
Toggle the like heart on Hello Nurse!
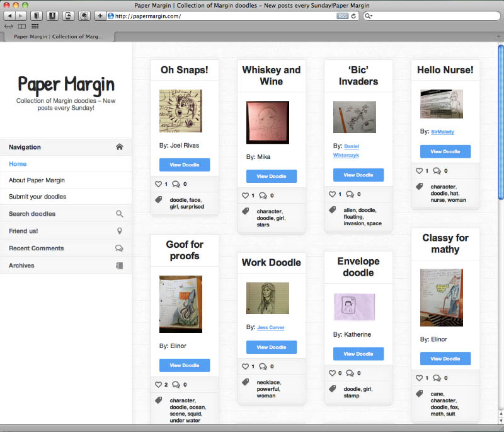coord(420,170)
